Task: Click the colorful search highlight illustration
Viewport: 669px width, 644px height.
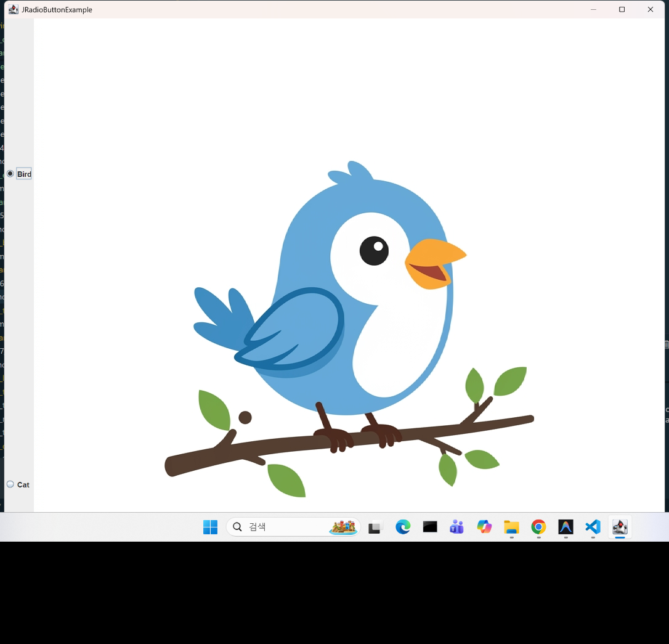Action: pyautogui.click(x=343, y=527)
